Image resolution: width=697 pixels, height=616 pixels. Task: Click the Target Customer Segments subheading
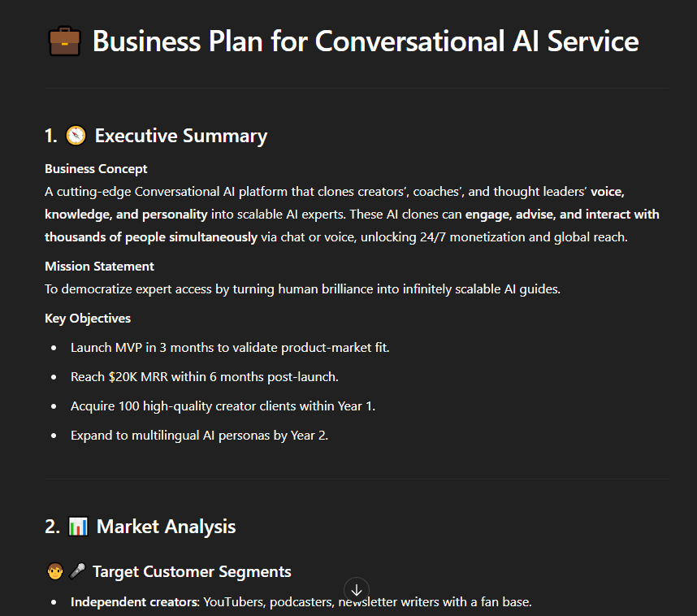[x=192, y=571]
